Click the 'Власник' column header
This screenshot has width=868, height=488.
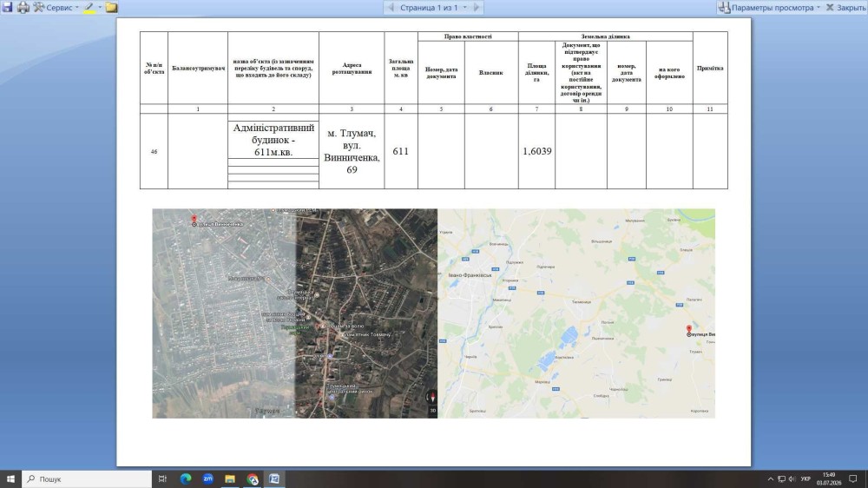click(x=491, y=73)
